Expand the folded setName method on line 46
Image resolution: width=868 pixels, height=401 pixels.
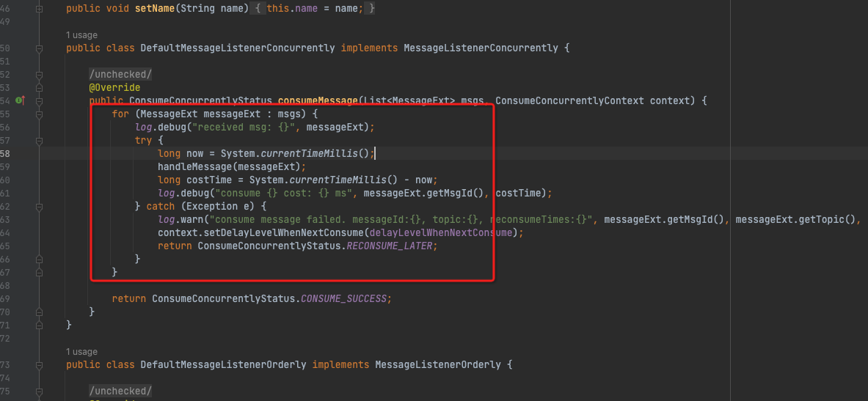tap(39, 9)
